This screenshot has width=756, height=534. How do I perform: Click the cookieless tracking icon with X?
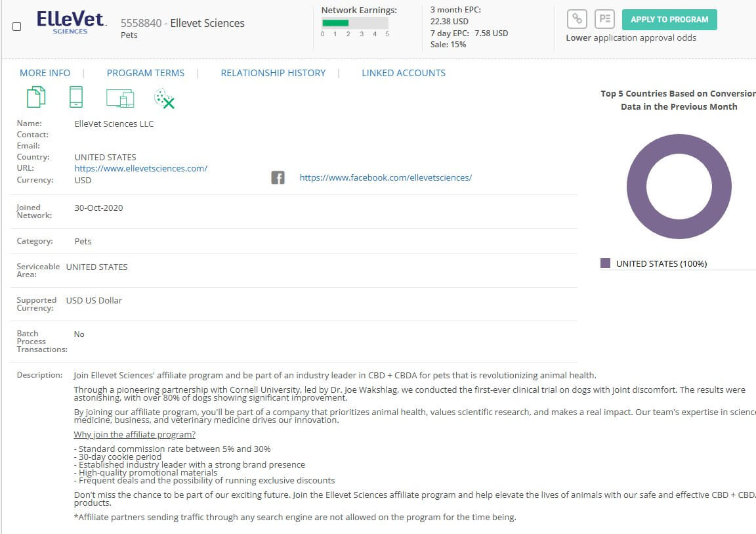pyautogui.click(x=164, y=99)
